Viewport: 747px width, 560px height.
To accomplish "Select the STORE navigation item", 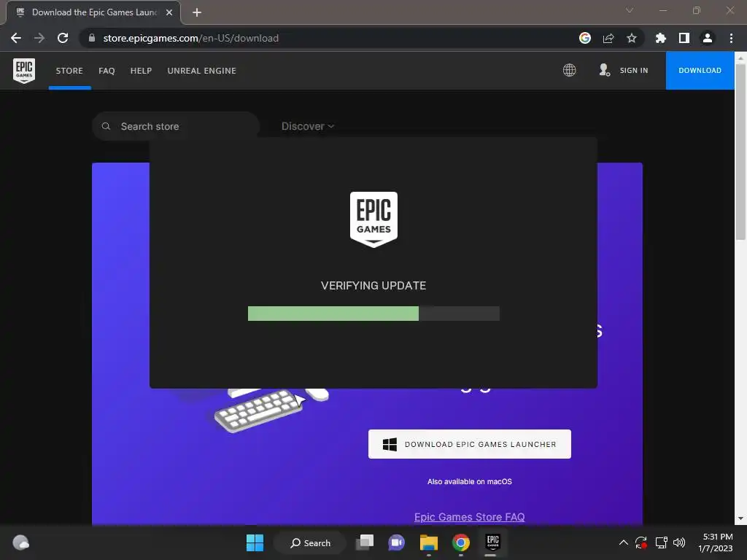I will click(x=69, y=71).
